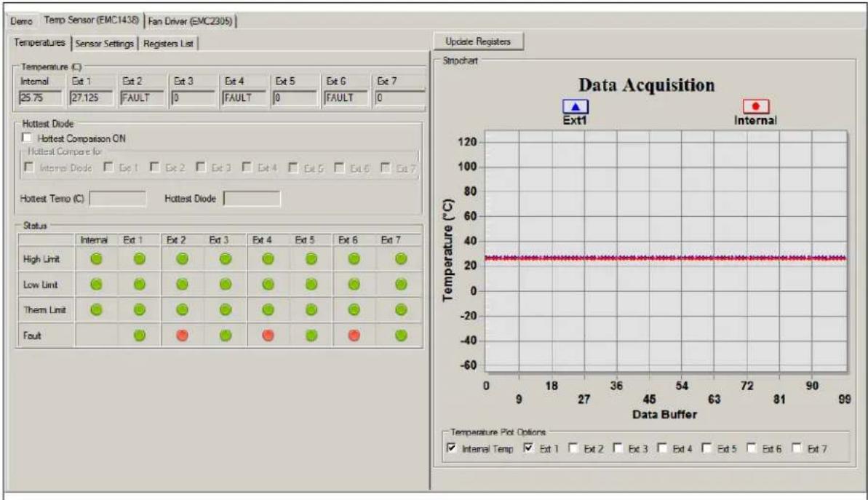Viewport: 868px width, 500px height.
Task: Click Ext 5 Therm Limit status LED
Action: (311, 309)
